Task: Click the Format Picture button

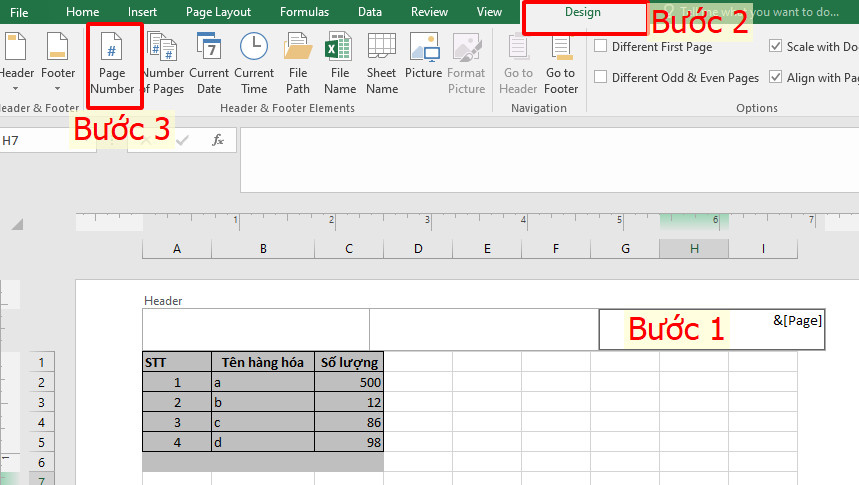Action: [466, 63]
